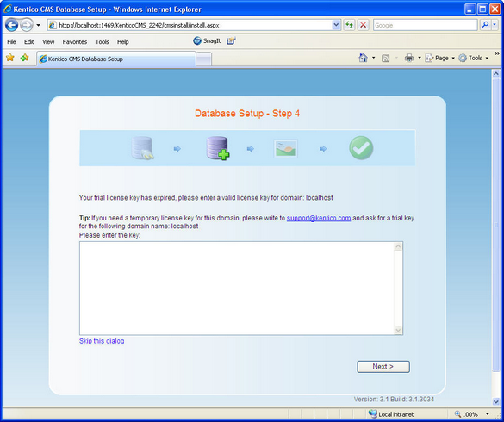
Task: Click the create database step icon
Action: [x=218, y=148]
